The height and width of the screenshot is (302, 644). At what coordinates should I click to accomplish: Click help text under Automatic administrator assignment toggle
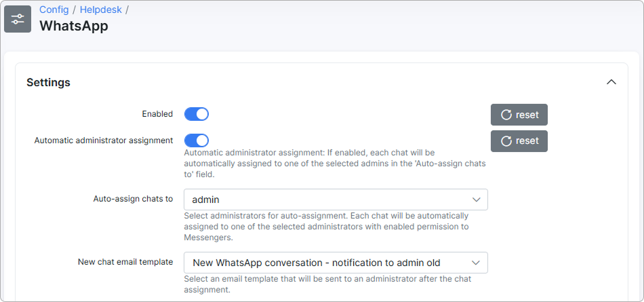(335, 164)
